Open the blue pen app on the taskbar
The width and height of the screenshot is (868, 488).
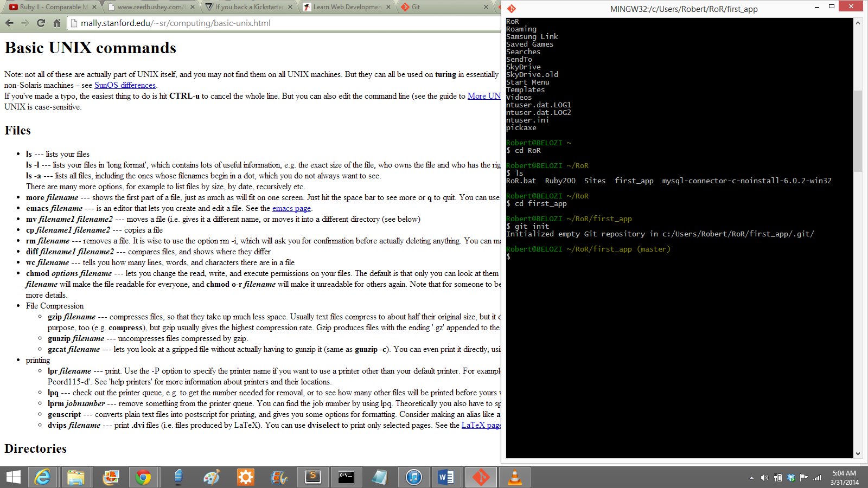[x=177, y=477]
